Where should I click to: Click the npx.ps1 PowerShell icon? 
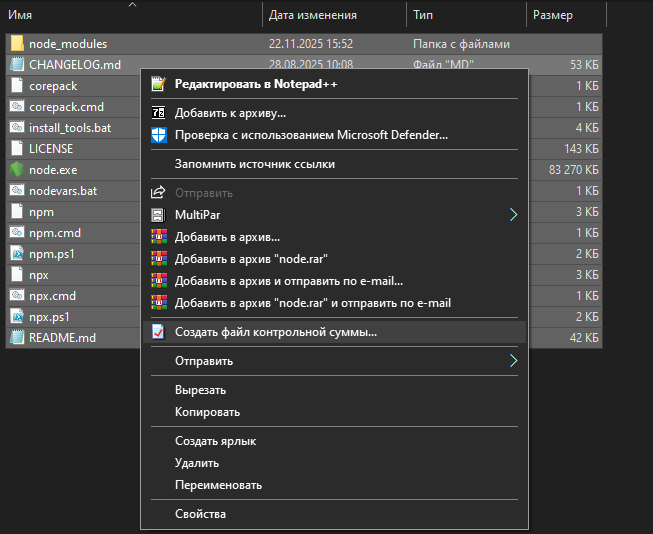(17, 316)
